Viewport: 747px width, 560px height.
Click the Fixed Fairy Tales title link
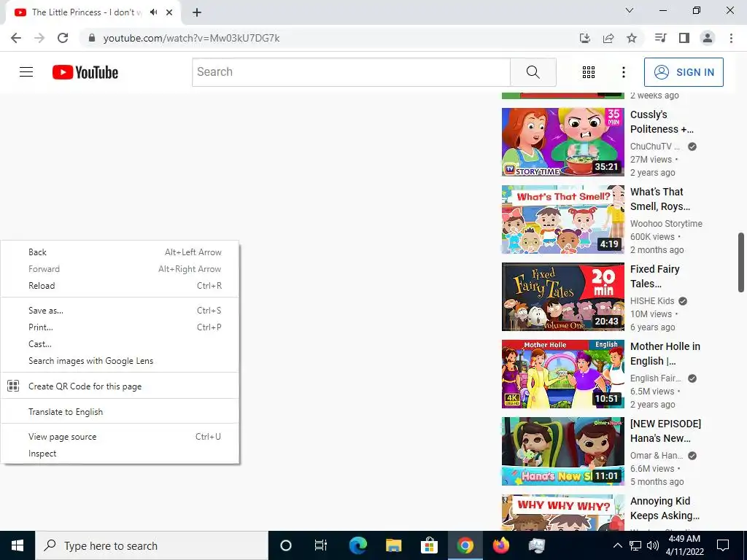pos(654,276)
